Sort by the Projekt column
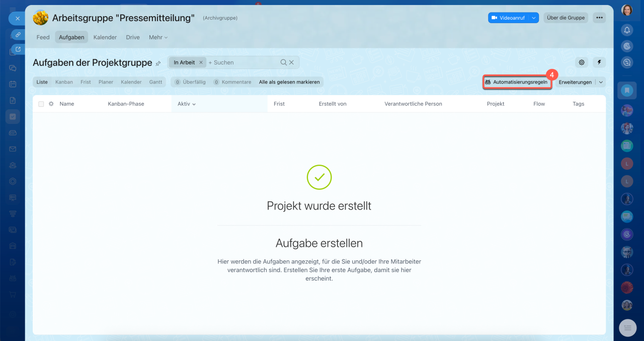Viewport: 644px width, 341px height. pyautogui.click(x=496, y=104)
